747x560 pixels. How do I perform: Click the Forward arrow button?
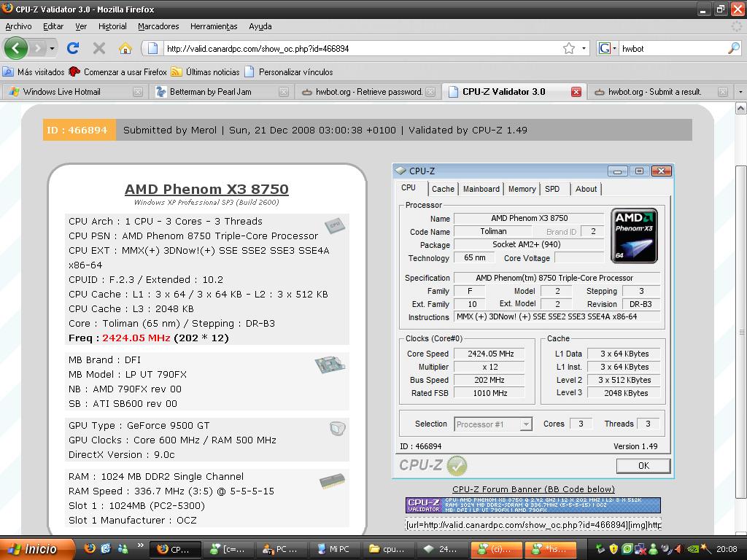[38, 48]
